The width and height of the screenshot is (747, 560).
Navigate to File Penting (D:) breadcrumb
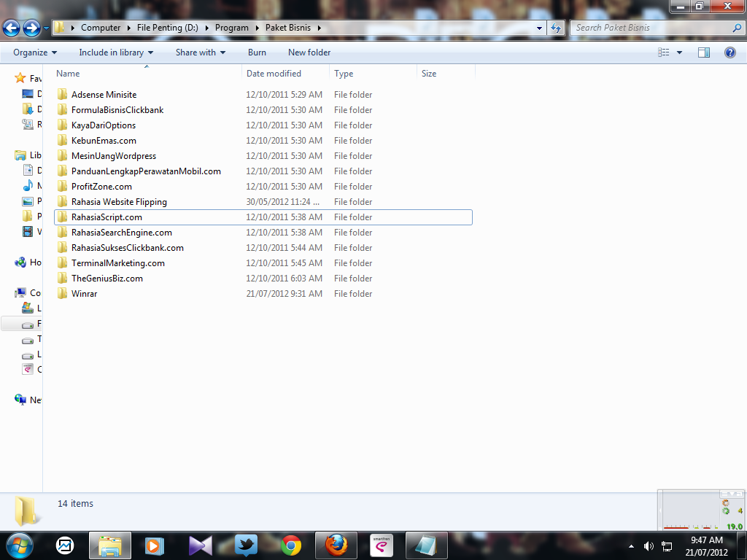coord(167,28)
